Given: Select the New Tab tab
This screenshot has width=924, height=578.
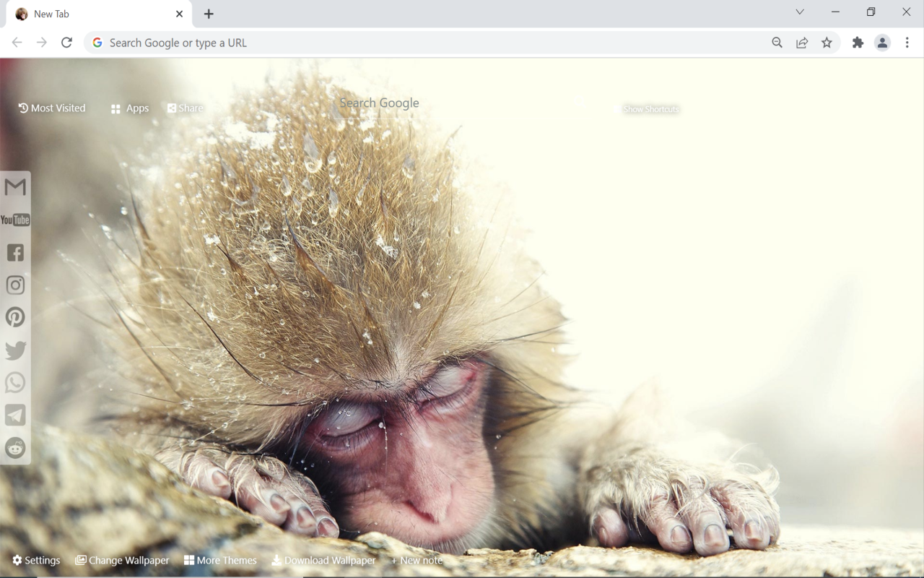Looking at the screenshot, I should (100, 14).
